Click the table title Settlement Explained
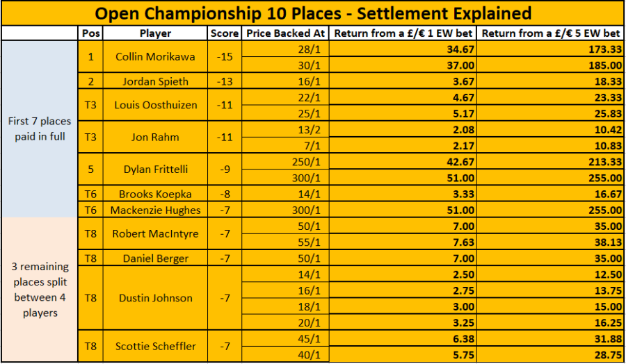 [x=313, y=13]
